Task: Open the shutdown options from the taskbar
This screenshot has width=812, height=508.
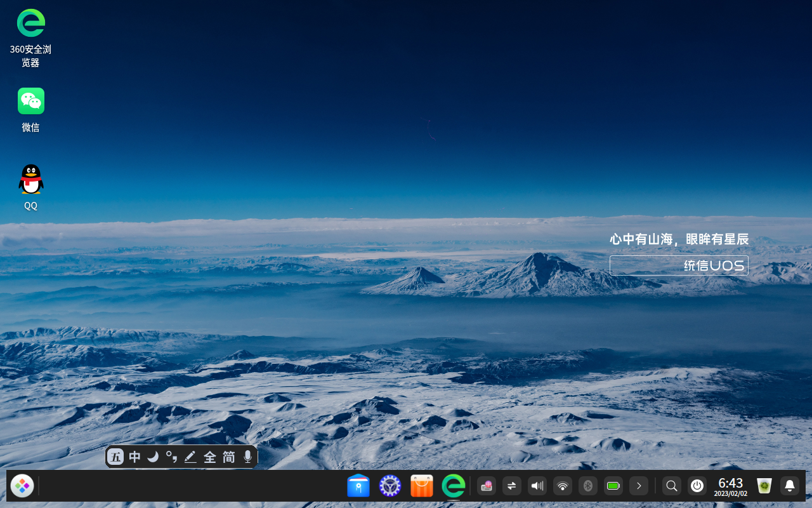Action: coord(697,485)
